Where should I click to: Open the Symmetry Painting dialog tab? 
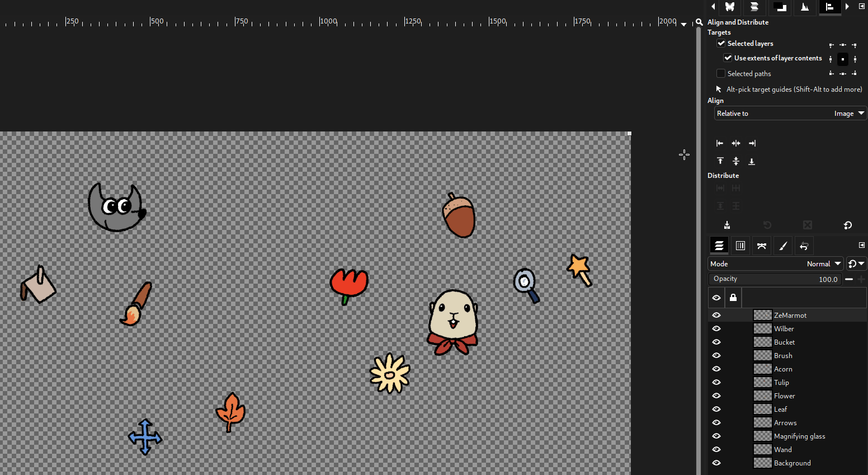tap(730, 7)
